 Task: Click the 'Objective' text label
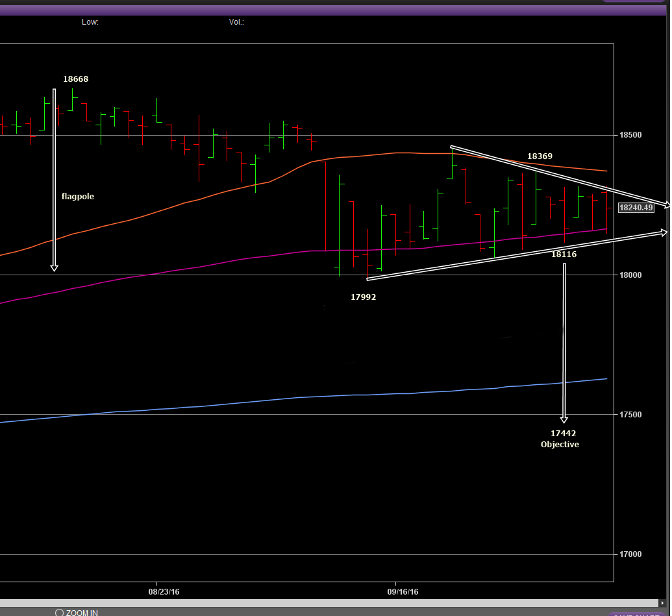[560, 445]
